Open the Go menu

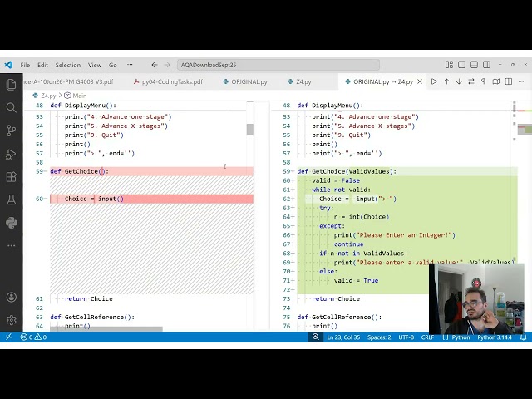tap(113, 65)
